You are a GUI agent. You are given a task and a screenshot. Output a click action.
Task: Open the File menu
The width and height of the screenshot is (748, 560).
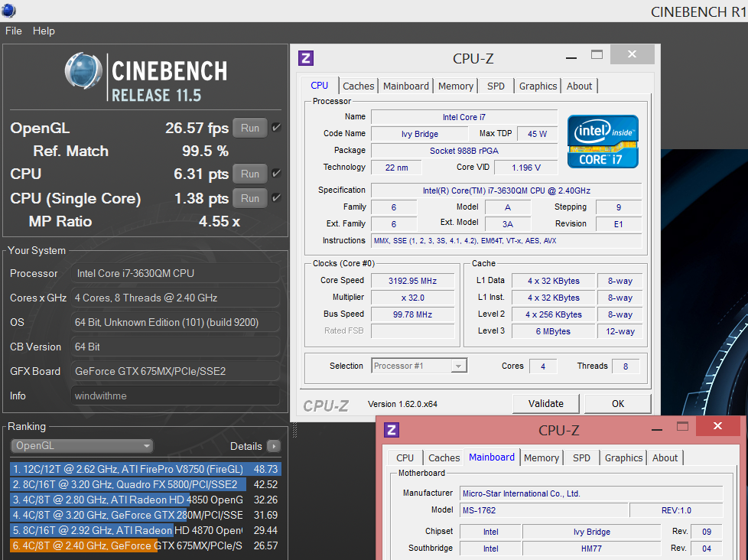point(14,31)
